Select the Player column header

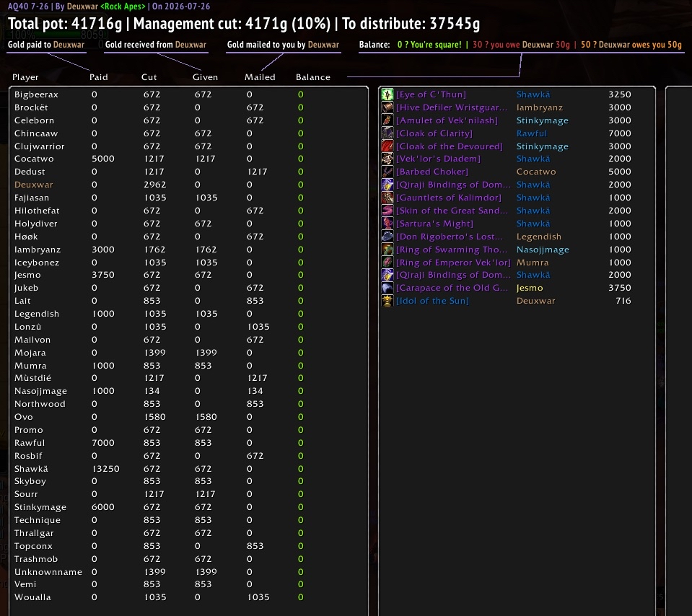25,77
